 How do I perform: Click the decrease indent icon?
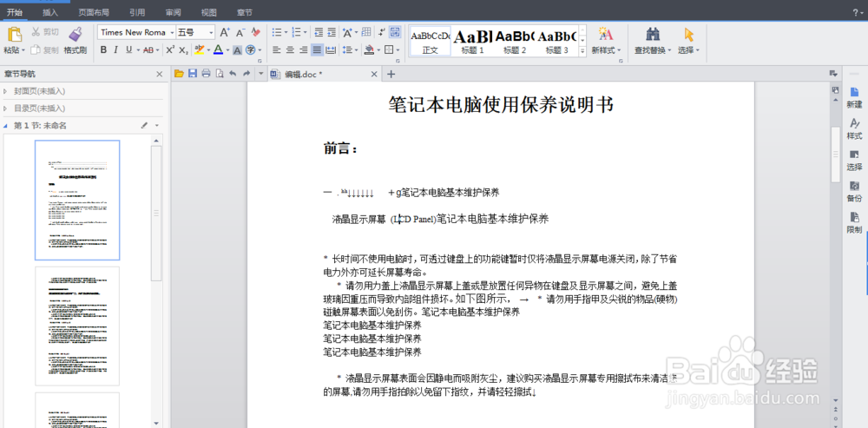319,32
